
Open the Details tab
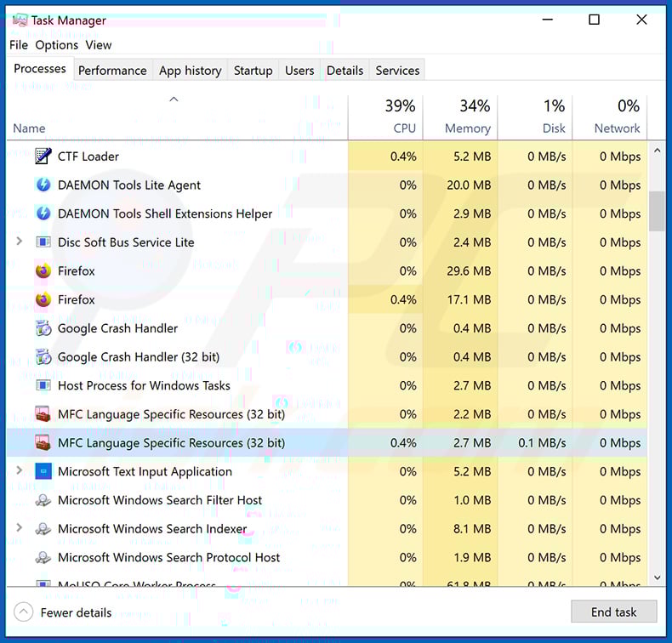[x=345, y=71]
